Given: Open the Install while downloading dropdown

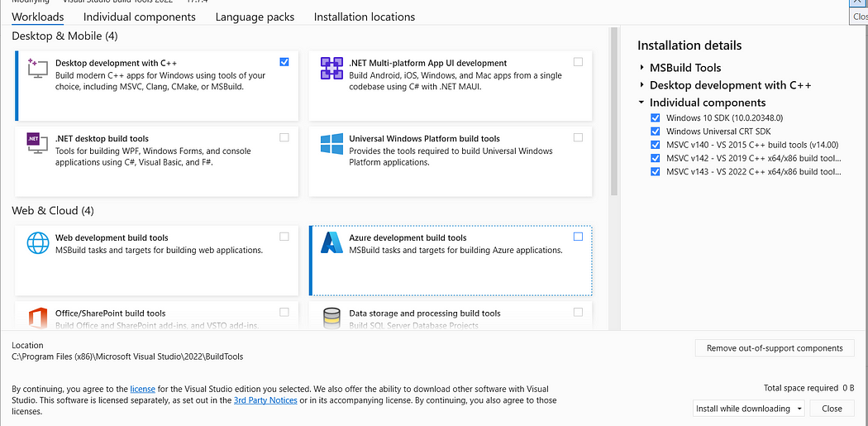Looking at the screenshot, I should [749, 409].
